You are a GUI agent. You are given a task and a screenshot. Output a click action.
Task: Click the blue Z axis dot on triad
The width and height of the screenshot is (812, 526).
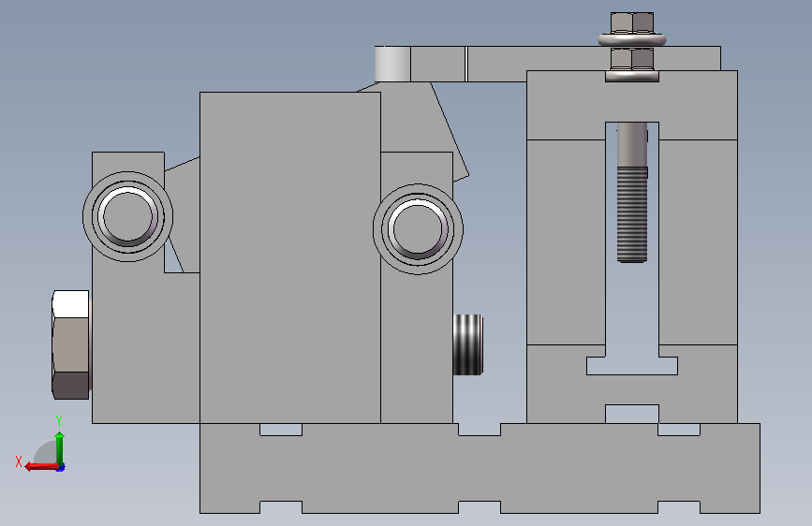point(61,468)
